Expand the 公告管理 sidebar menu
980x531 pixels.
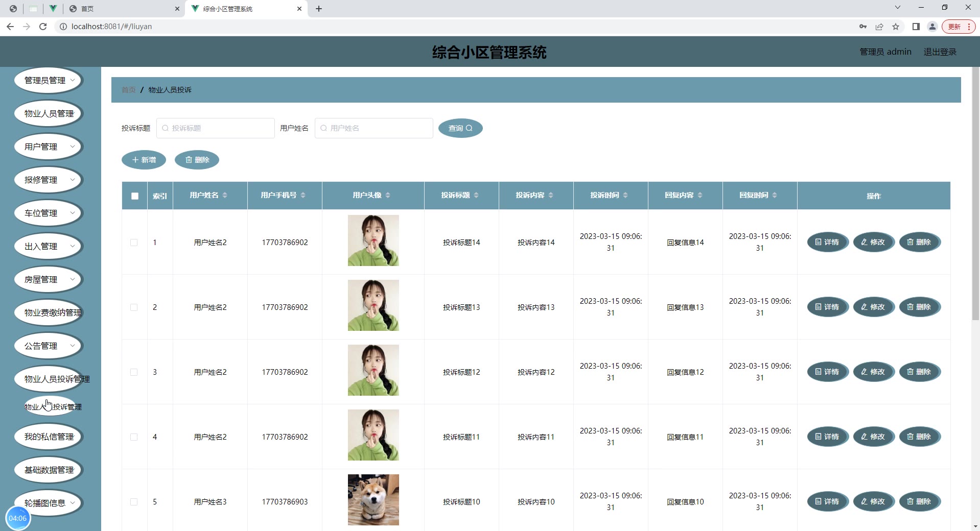pyautogui.click(x=49, y=346)
